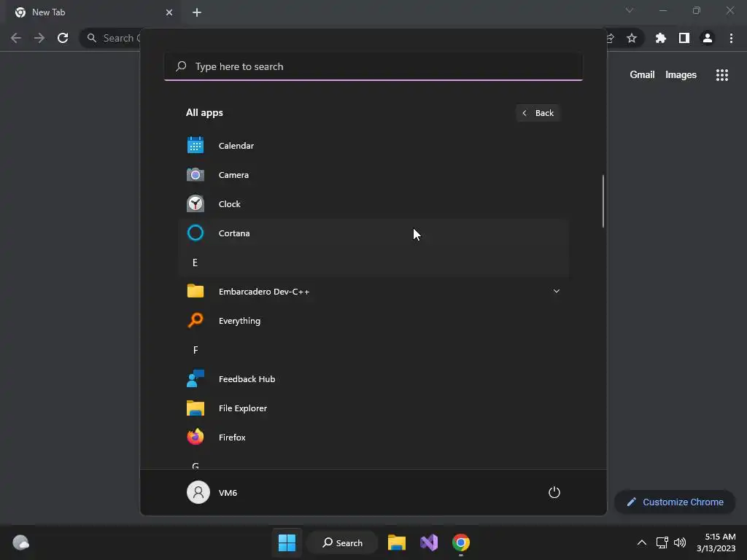Open a new Chrome tab with plus
The image size is (747, 560).
197,12
